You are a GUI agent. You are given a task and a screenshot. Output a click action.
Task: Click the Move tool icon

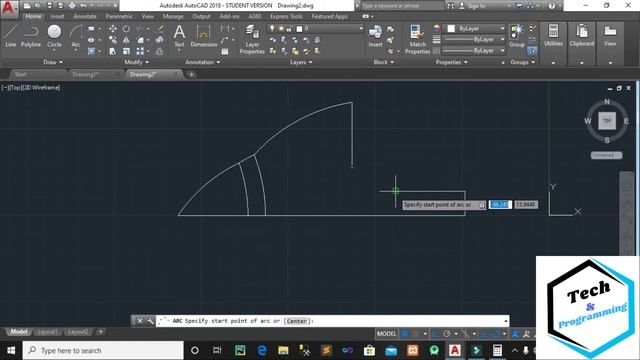pos(113,29)
